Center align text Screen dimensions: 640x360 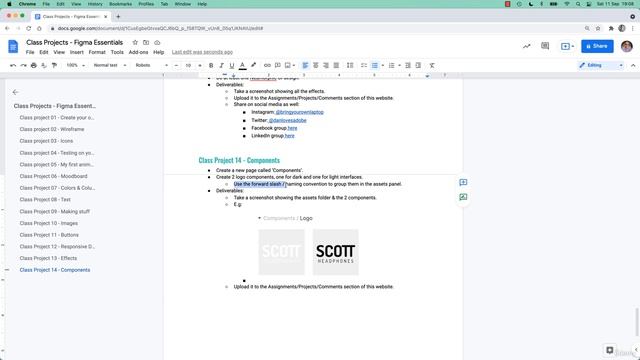click(x=316, y=65)
